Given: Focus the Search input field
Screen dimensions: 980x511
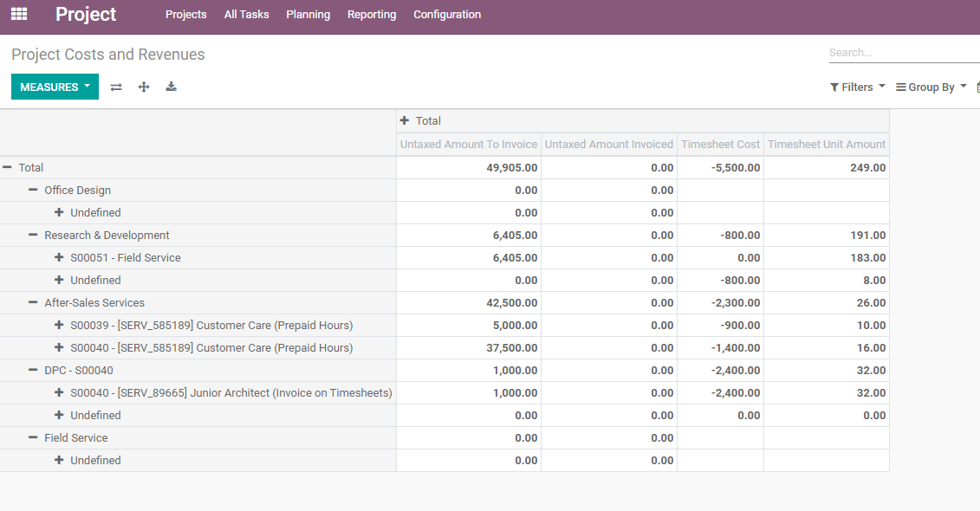Looking at the screenshot, I should pyautogui.click(x=904, y=53).
